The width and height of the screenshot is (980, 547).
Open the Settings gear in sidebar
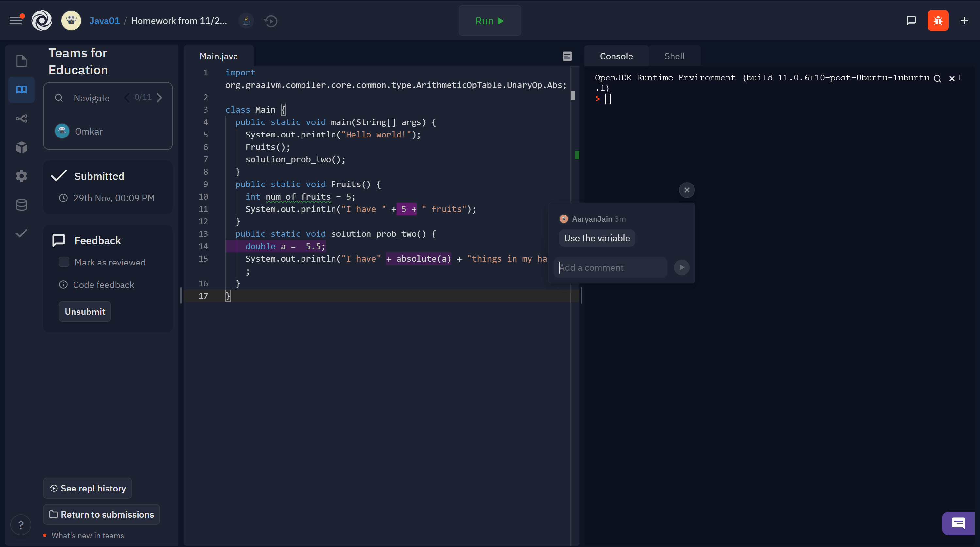pyautogui.click(x=21, y=176)
